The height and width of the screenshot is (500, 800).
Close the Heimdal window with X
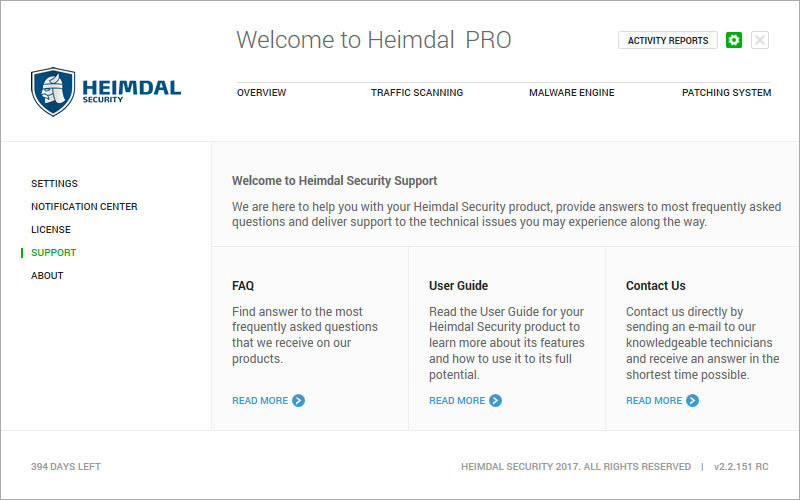(760, 40)
